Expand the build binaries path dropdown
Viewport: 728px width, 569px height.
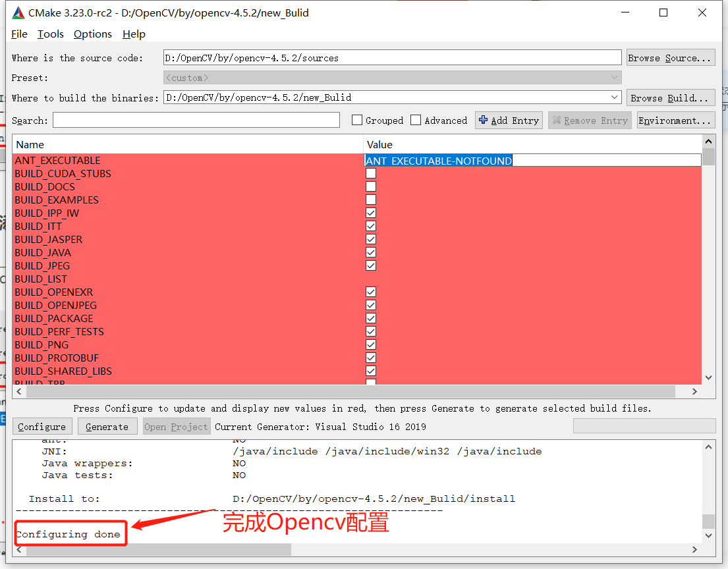(x=614, y=97)
